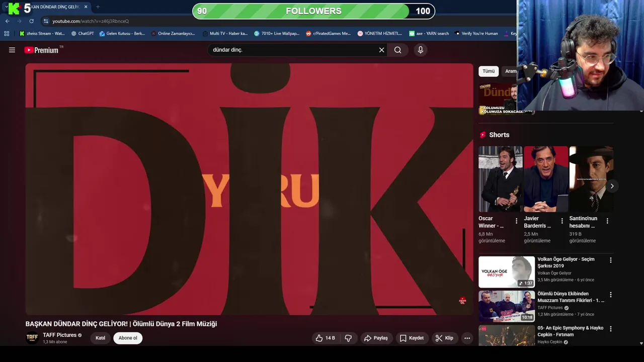Open options for An Epic Symphony video
The width and height of the screenshot is (644, 362).
pos(611,329)
